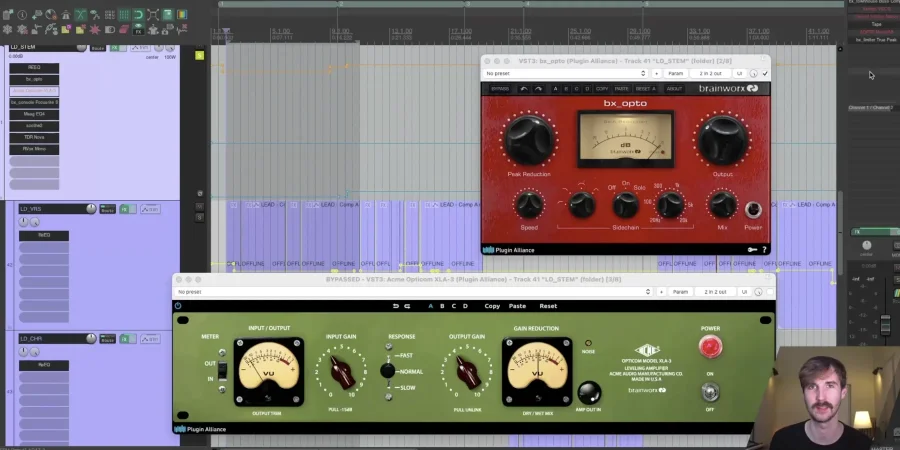900x450 pixels.
Task: Open the No preset dropdown in Acme Opticom window
Action: (x=413, y=292)
